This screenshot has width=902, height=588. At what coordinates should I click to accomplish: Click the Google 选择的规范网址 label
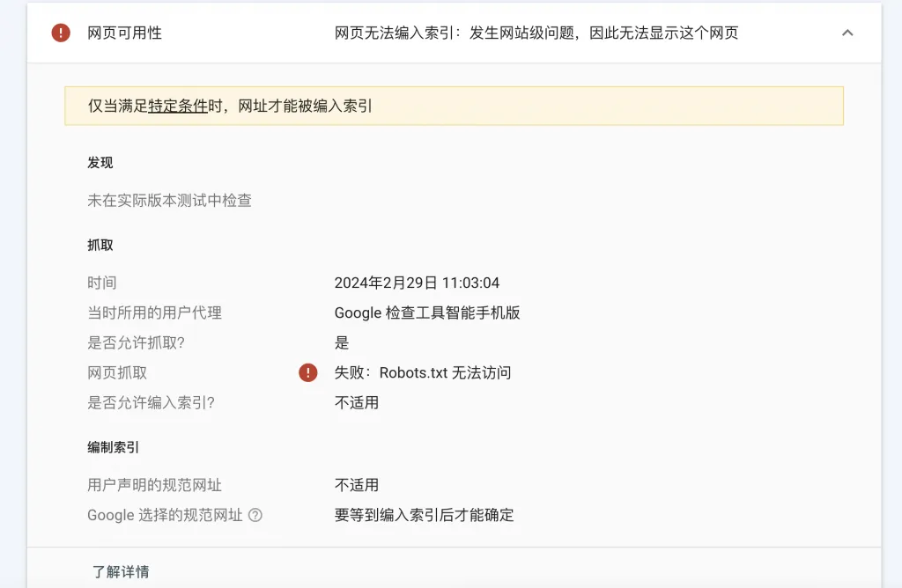165,515
